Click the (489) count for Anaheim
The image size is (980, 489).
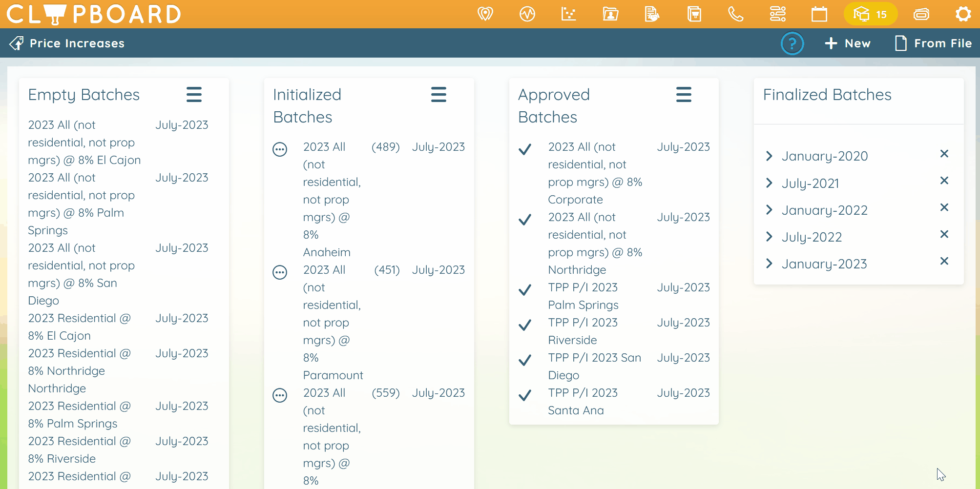coord(386,147)
